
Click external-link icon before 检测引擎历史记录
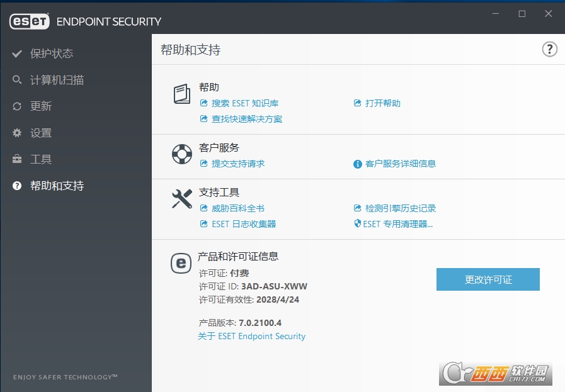click(357, 208)
